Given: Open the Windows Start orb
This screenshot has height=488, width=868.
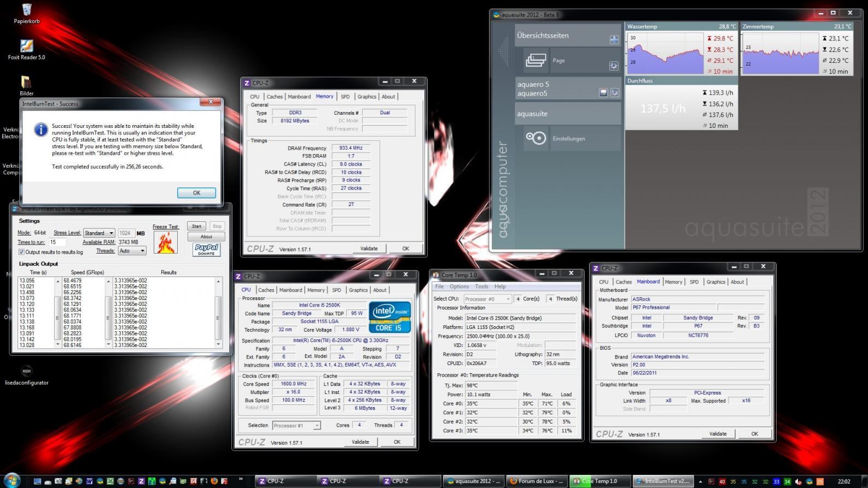Looking at the screenshot, I should click(11, 481).
